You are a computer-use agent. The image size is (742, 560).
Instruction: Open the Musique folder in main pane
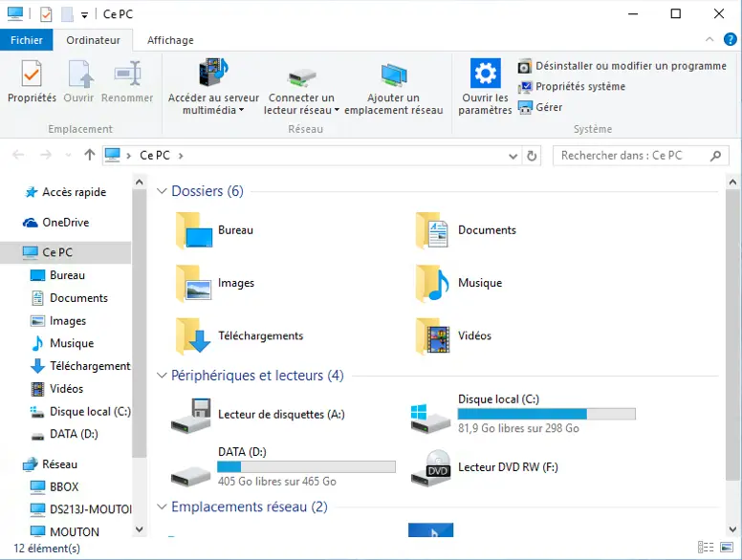click(x=459, y=283)
